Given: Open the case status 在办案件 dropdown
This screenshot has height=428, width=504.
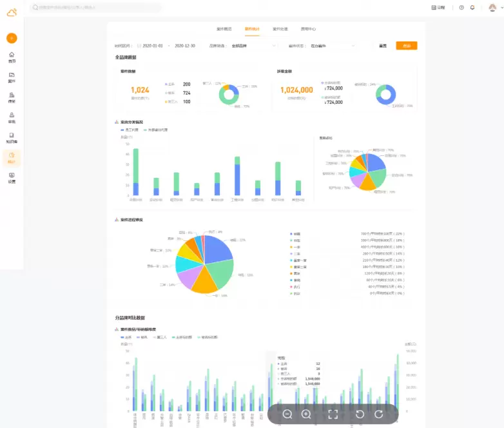Looking at the screenshot, I should (332, 46).
